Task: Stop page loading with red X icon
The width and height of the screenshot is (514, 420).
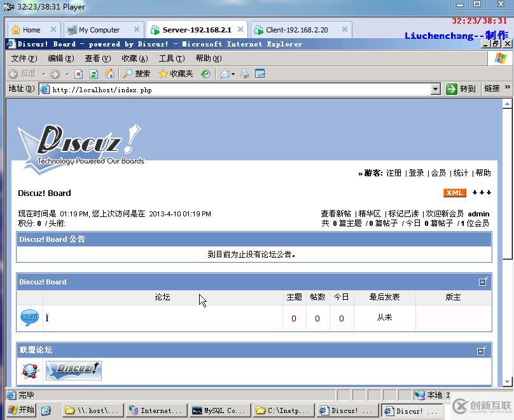Action: (x=78, y=74)
